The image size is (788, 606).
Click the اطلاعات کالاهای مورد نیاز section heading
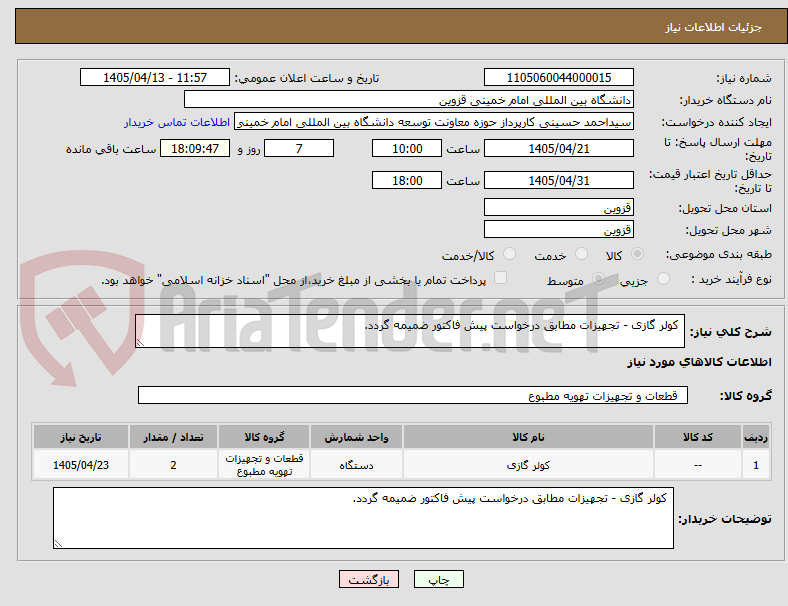coord(699,362)
